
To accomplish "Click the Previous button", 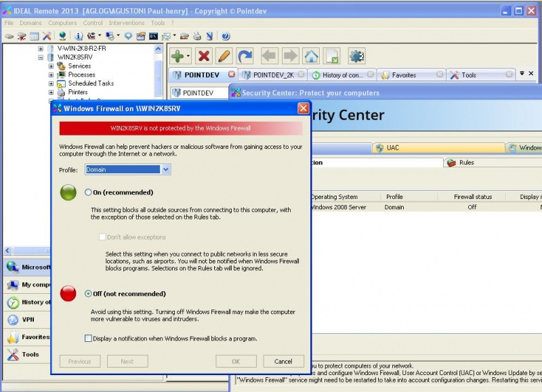I will click(x=79, y=362).
